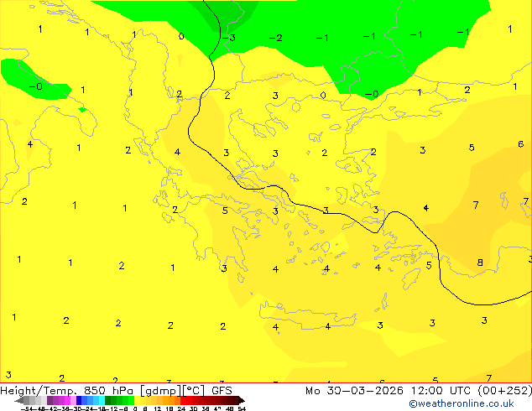Pick the cyan legend swatch near -18
The width and height of the screenshot is (532, 411).
click(102, 400)
